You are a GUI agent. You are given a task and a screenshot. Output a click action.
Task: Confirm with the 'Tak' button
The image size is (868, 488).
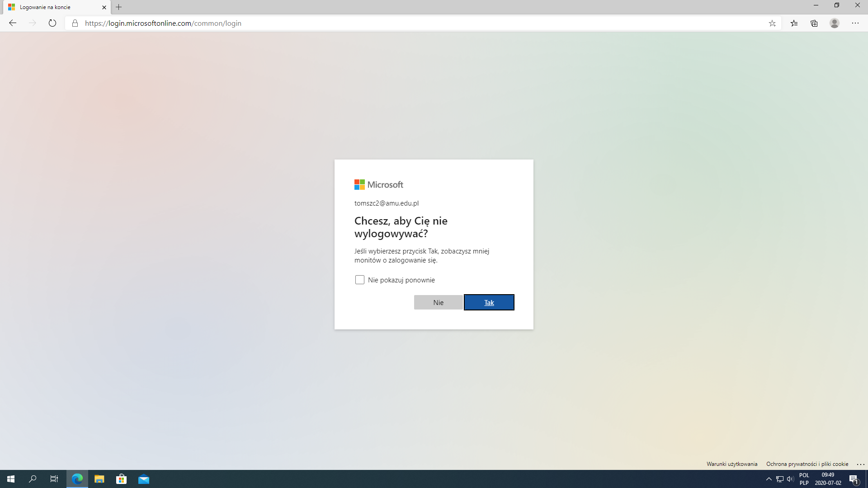489,302
